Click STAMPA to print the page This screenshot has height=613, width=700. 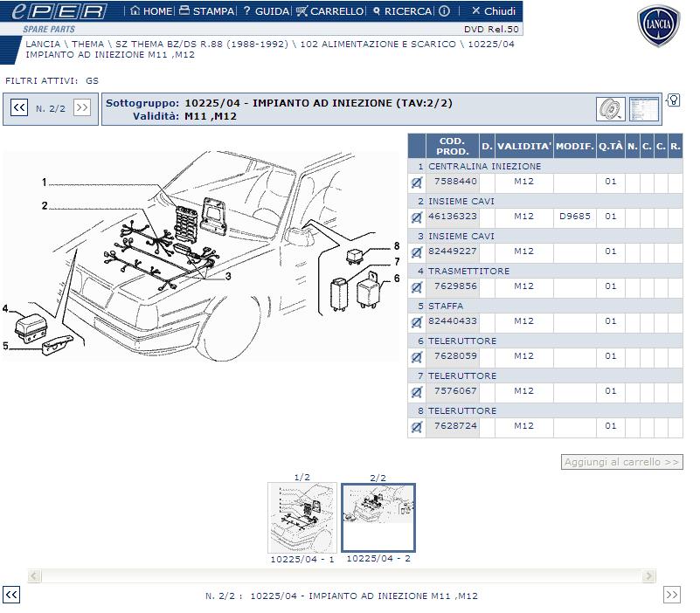tap(207, 10)
